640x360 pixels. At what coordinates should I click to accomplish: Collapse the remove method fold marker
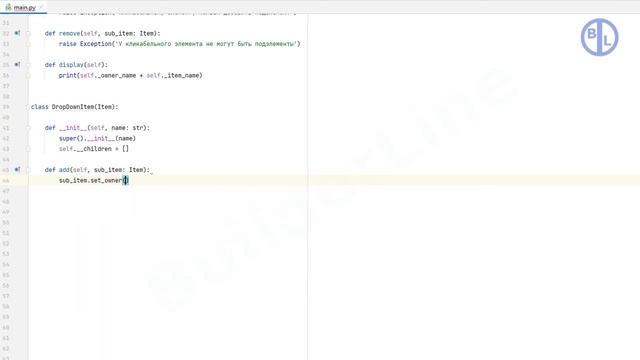pos(28,33)
